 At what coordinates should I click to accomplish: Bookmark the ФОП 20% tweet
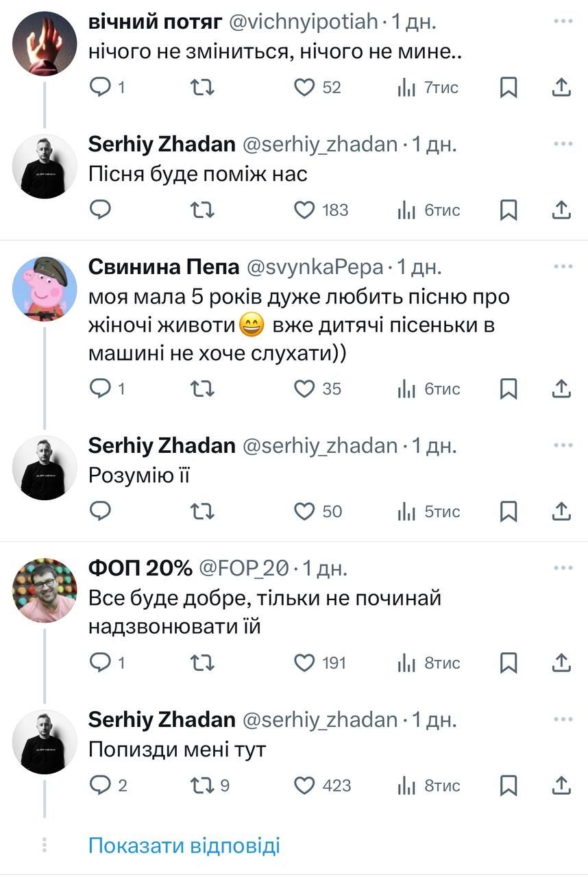coord(508,663)
